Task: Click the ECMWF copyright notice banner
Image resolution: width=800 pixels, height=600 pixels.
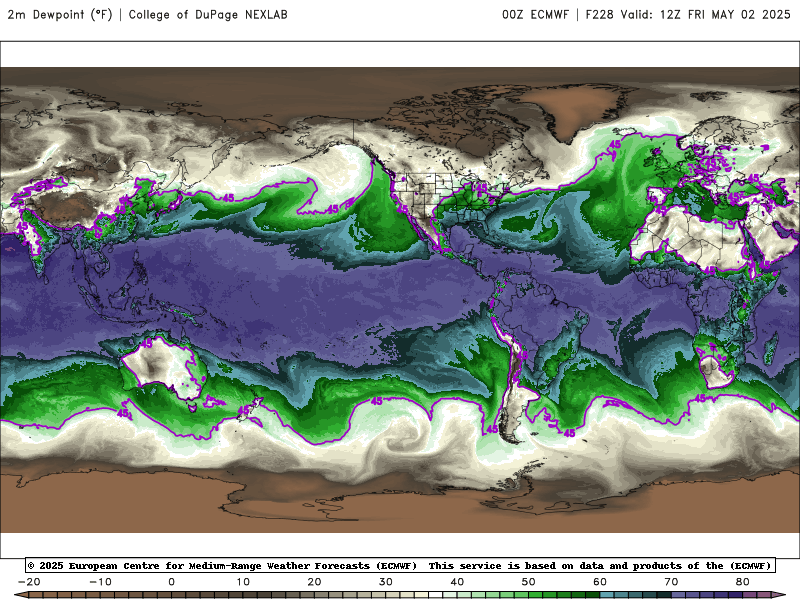Action: click(x=400, y=565)
